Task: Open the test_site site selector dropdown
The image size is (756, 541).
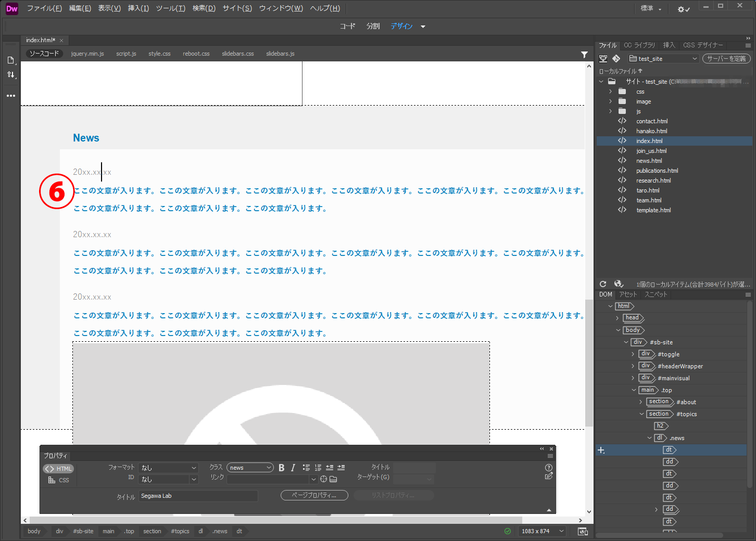Action: (x=663, y=59)
